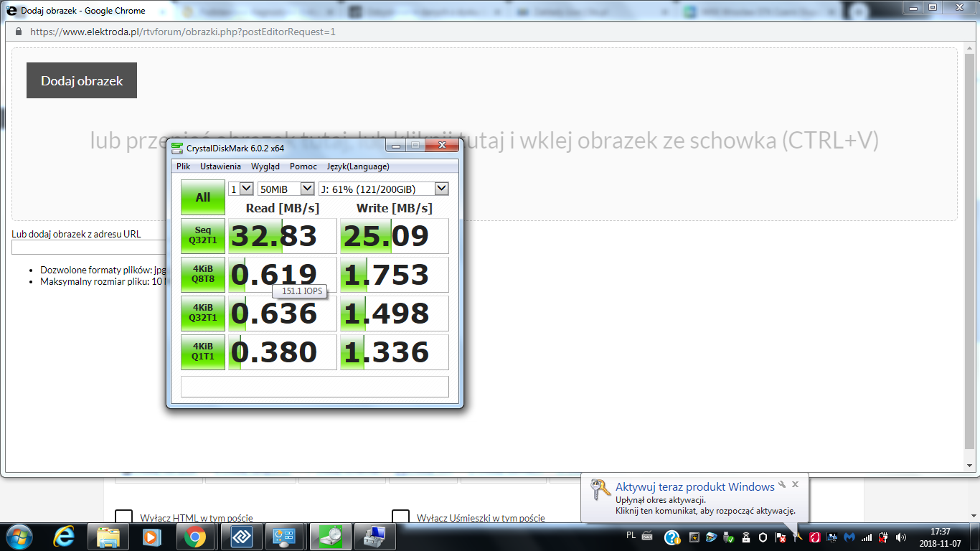Open the J: drive selection dropdown
The height and width of the screenshot is (551, 980).
click(x=384, y=189)
